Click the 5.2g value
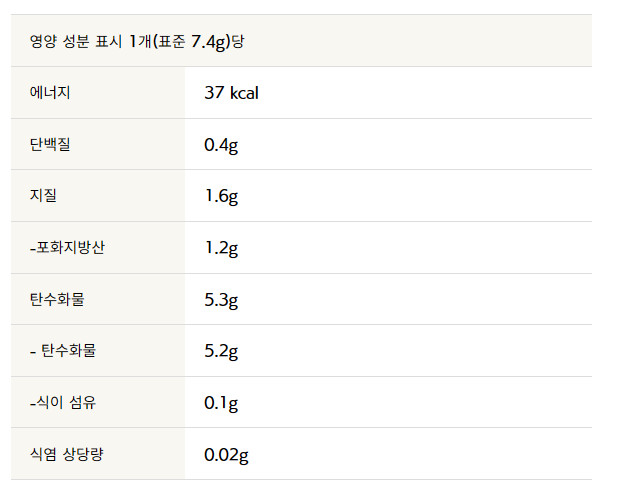Viewport: 624px width, 501px height. click(220, 351)
